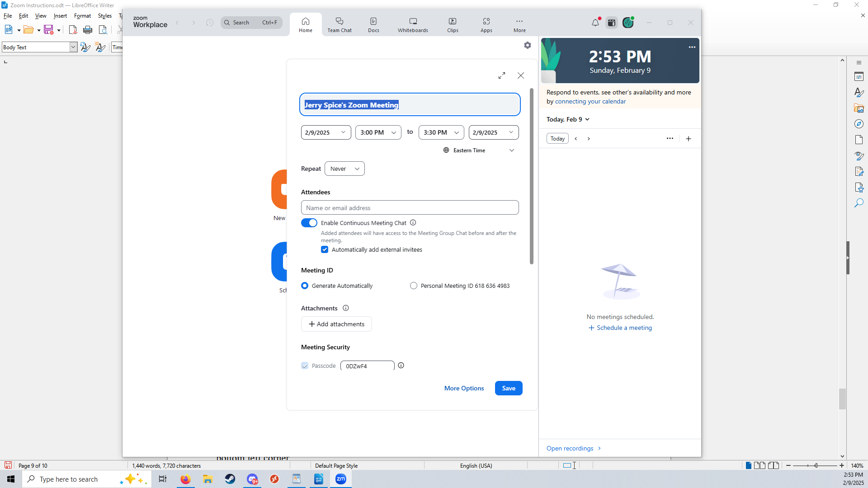Click the Today button in calendar

pyautogui.click(x=557, y=139)
